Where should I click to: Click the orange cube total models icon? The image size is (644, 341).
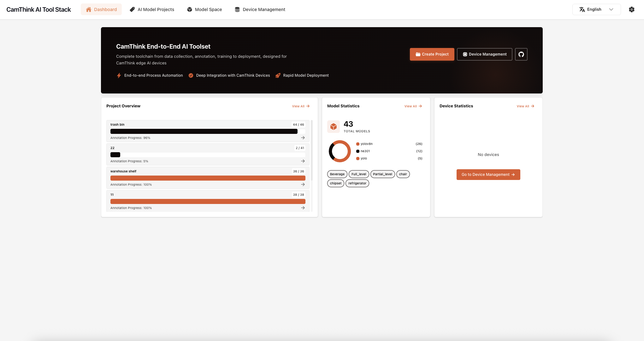pyautogui.click(x=334, y=127)
